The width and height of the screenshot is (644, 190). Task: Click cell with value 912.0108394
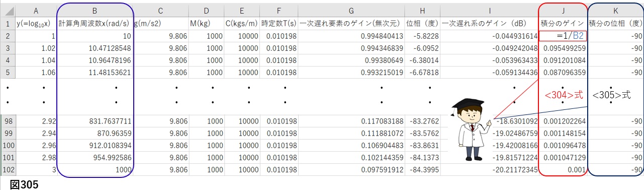(95, 146)
